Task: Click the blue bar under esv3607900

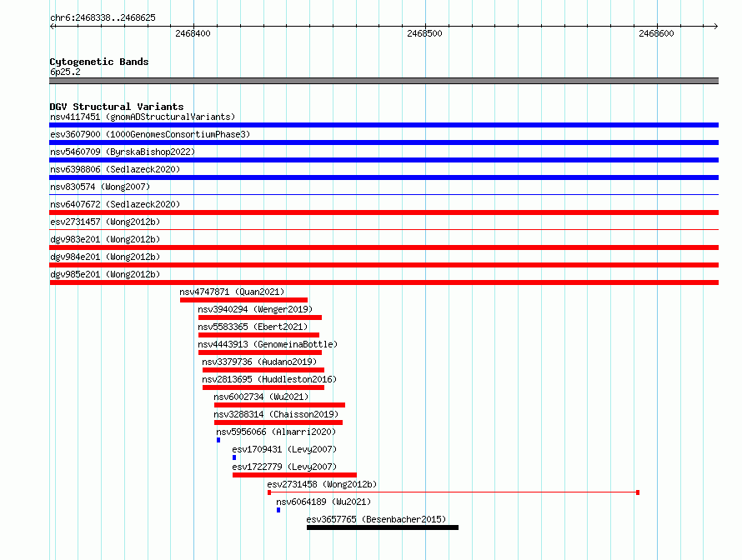Action: pos(384,142)
